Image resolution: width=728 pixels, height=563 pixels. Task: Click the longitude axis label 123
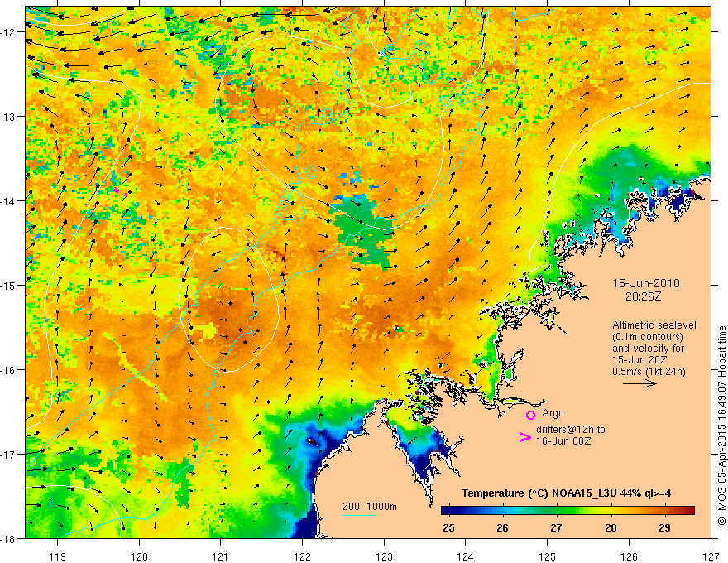coord(384,556)
